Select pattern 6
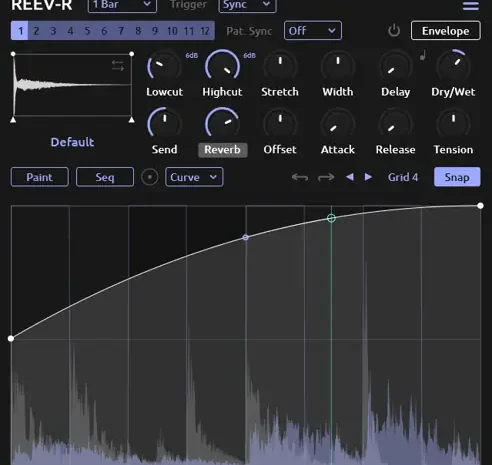 104,31
